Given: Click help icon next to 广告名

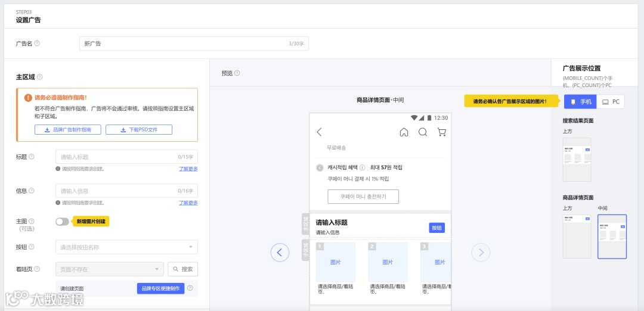Looking at the screenshot, I should point(37,43).
